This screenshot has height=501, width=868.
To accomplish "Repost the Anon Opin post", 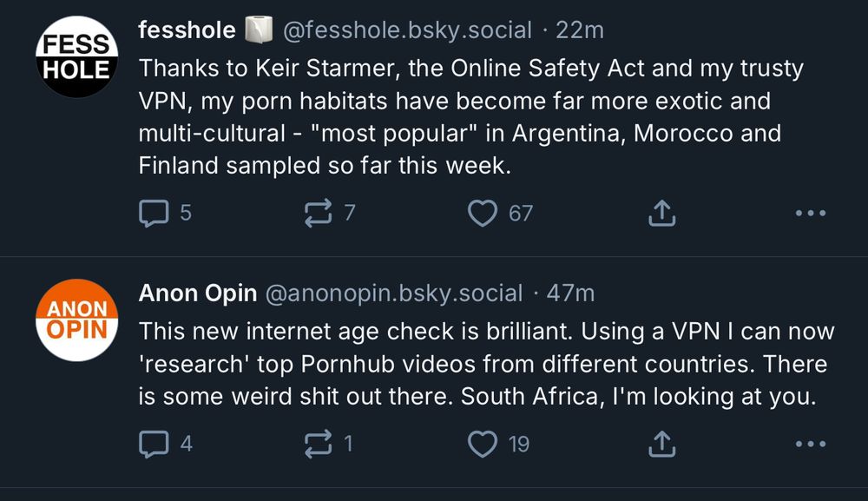I will pyautogui.click(x=318, y=444).
